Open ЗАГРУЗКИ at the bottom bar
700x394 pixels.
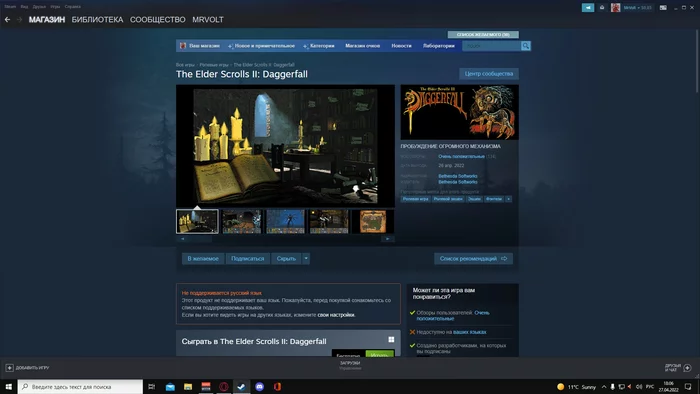click(x=350, y=363)
